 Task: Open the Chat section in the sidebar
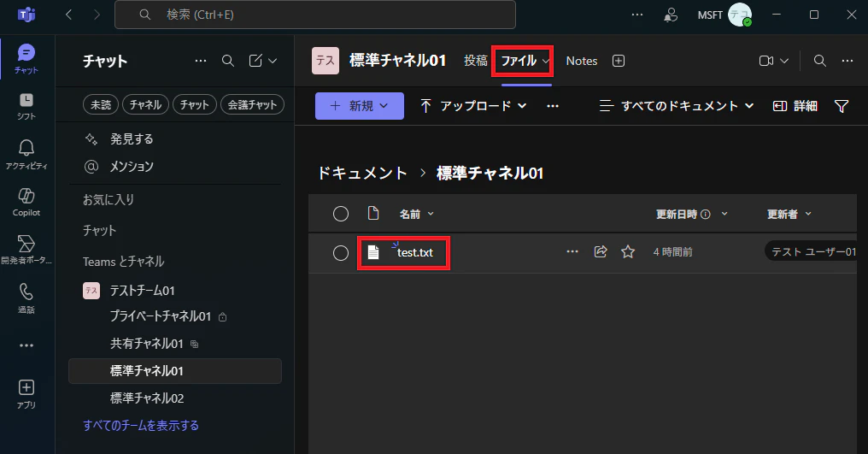(x=26, y=59)
